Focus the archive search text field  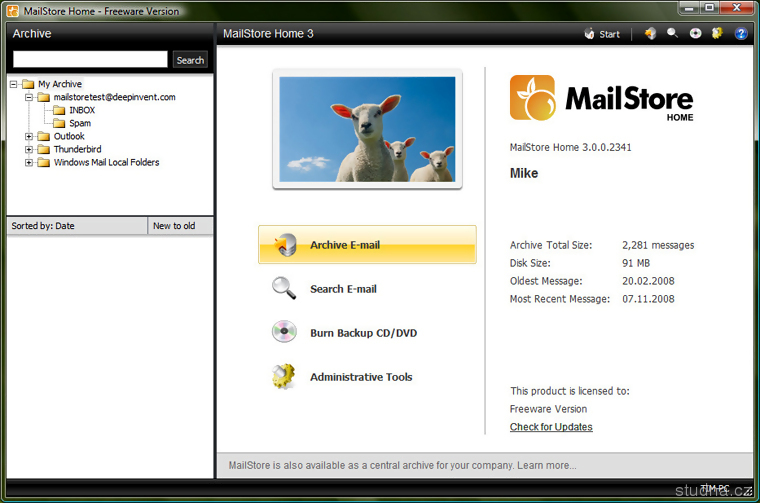coord(90,59)
